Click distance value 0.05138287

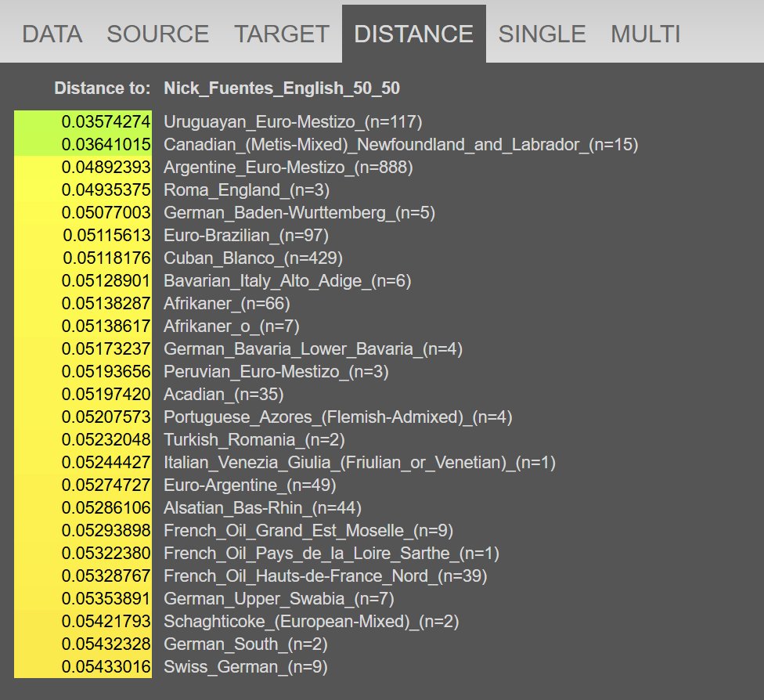pos(106,304)
